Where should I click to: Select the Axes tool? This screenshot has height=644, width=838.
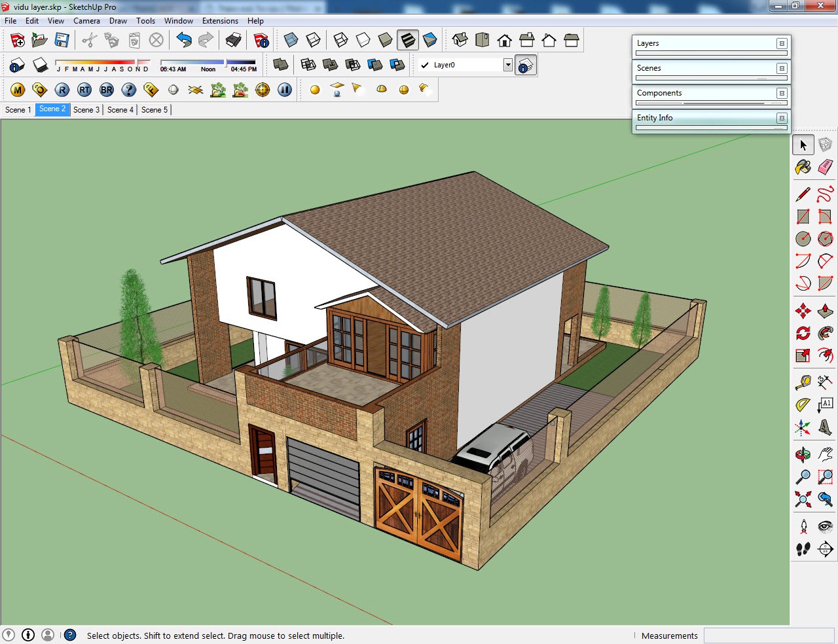pos(803,428)
